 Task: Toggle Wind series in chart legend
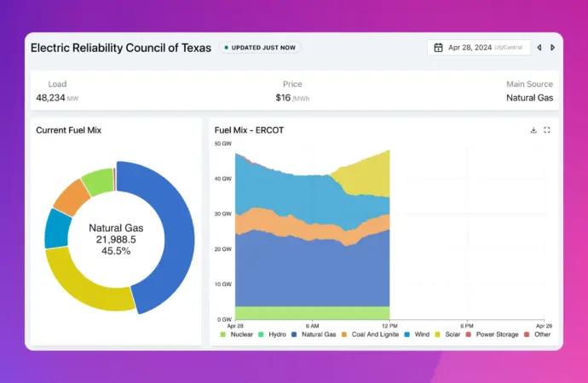[417, 334]
